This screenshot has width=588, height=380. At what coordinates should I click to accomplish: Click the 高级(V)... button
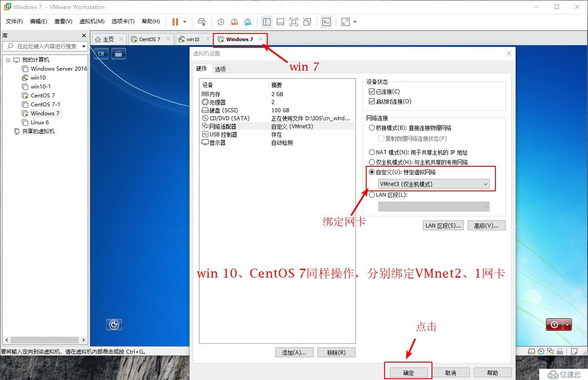pos(486,225)
